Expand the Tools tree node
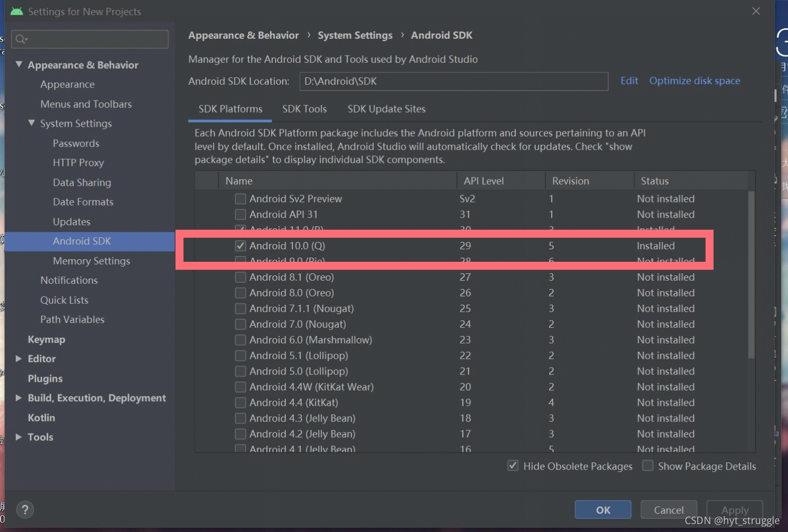The image size is (788, 532). [19, 437]
